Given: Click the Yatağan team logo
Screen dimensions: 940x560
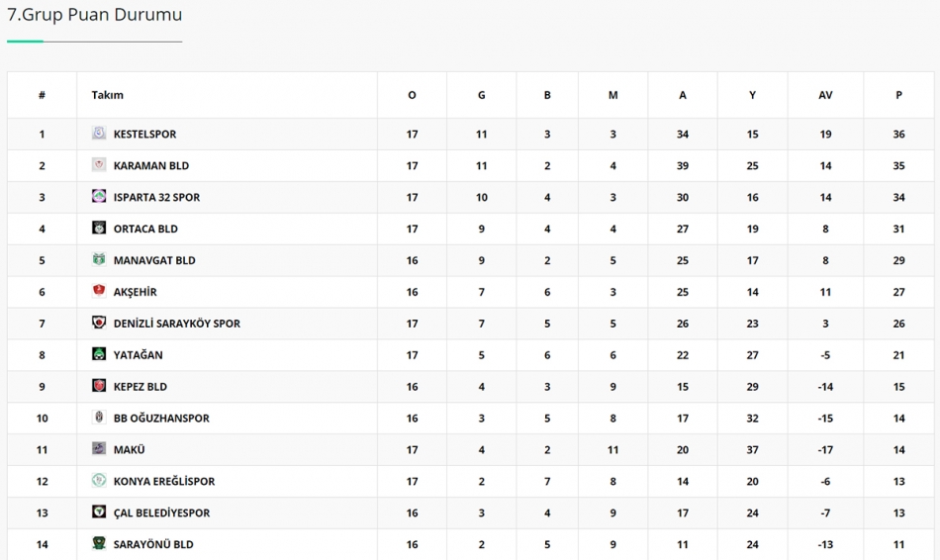Looking at the screenshot, I should point(99,354).
